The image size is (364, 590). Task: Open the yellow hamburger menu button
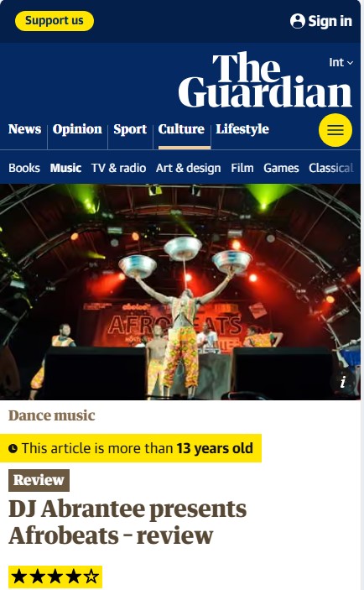pyautogui.click(x=335, y=130)
